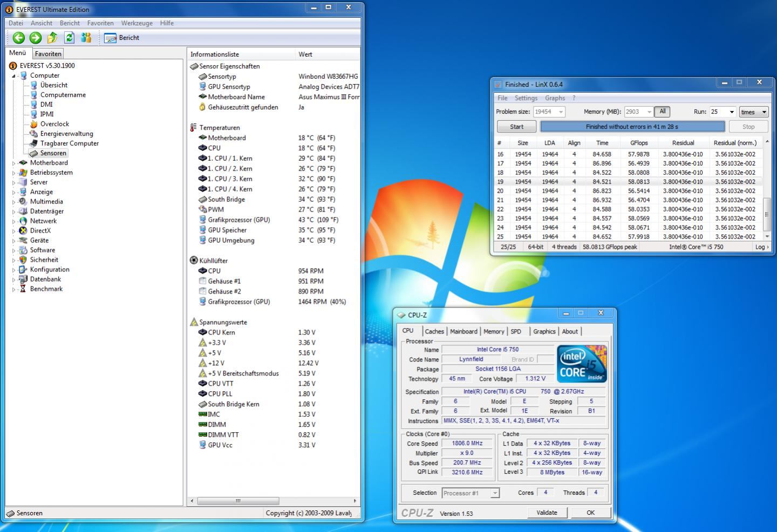Refresh sensor values with the refresh icon
Image resolution: width=777 pixels, height=532 pixels.
click(x=69, y=38)
